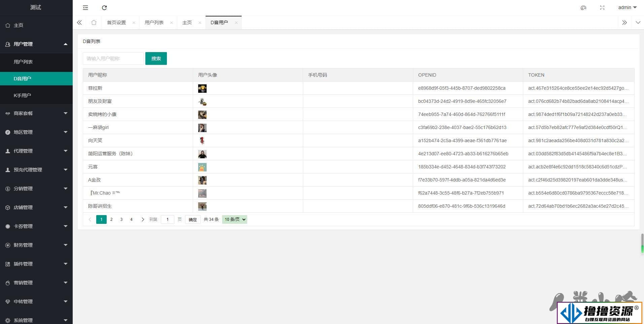Select the D音用户 tab
Image resolution: width=644 pixels, height=324 pixels.
coord(219,23)
